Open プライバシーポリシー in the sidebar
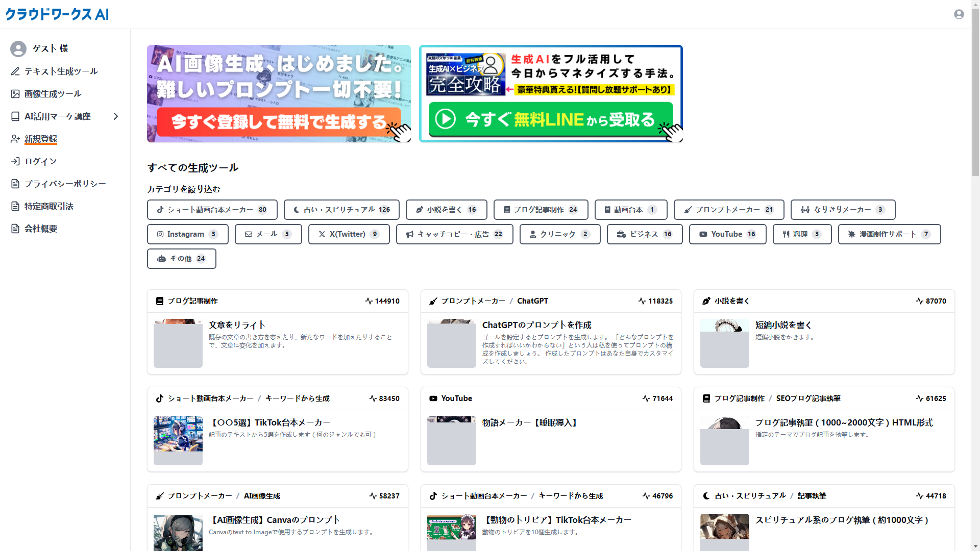The image size is (980, 551). [x=65, y=184]
